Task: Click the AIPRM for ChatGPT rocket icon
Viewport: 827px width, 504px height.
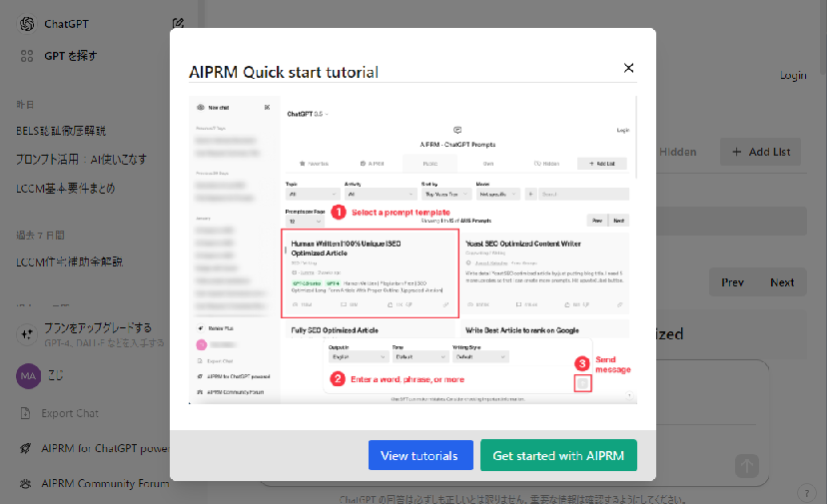Action: coord(25,448)
